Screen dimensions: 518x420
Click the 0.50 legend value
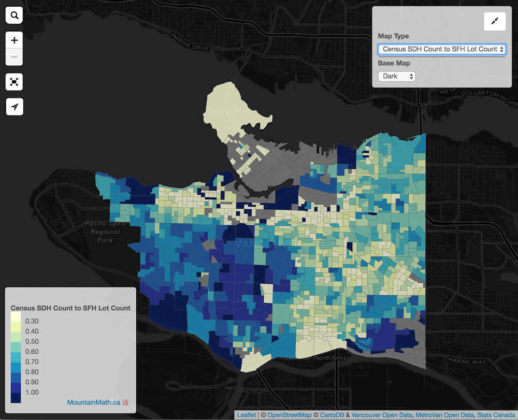point(32,341)
